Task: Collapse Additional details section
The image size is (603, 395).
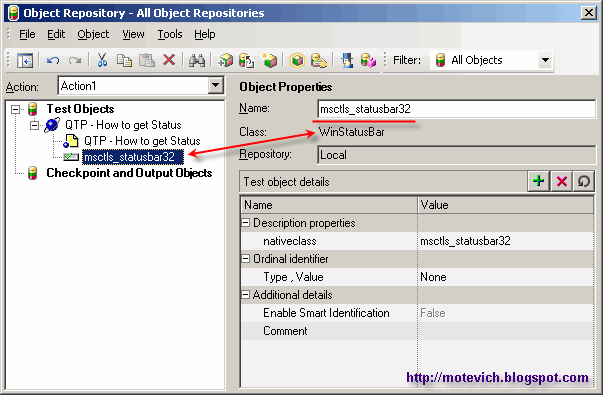Action: (245, 295)
